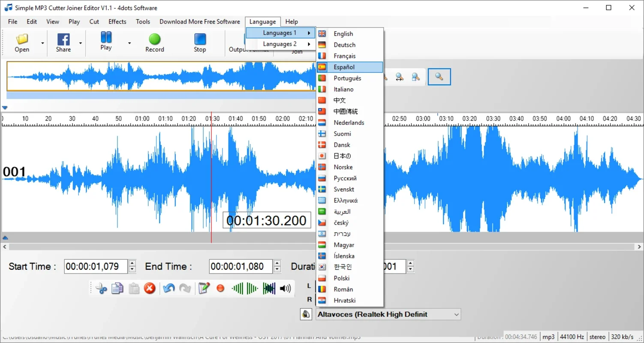644x343 pixels.
Task: Click the blue Stop button
Action: click(200, 43)
